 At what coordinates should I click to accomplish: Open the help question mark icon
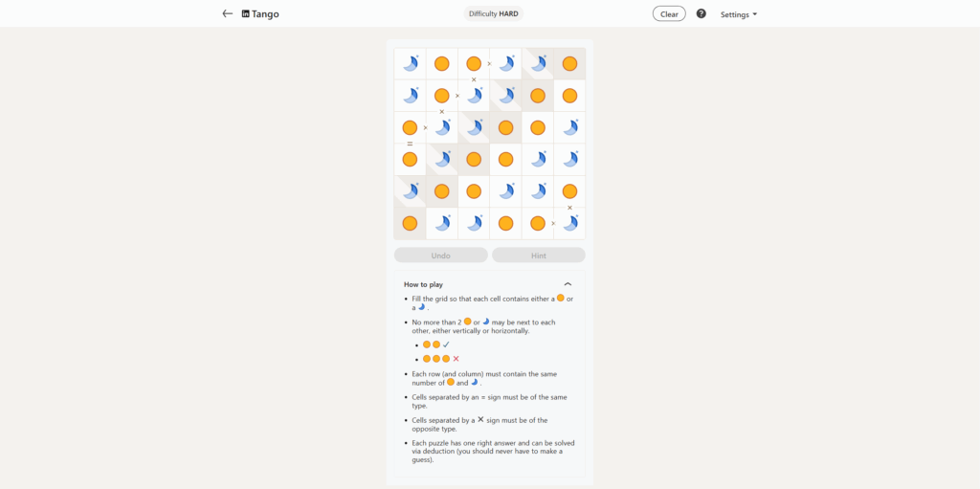[x=701, y=14]
